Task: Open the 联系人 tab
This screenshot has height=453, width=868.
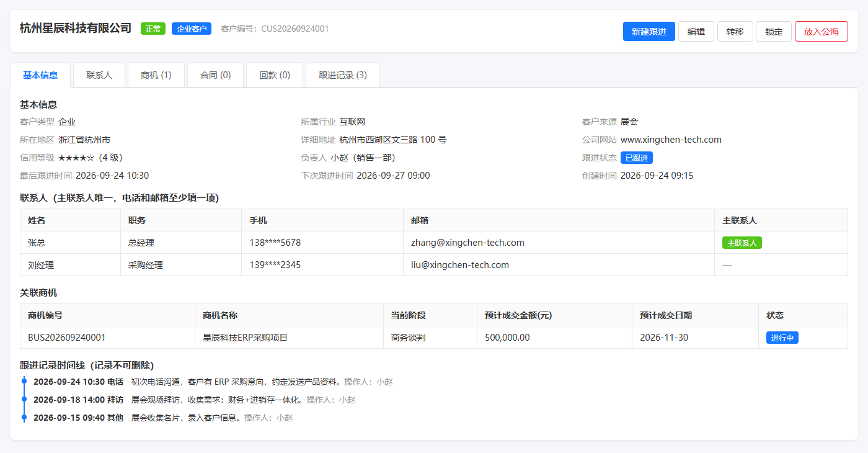Action: tap(99, 75)
